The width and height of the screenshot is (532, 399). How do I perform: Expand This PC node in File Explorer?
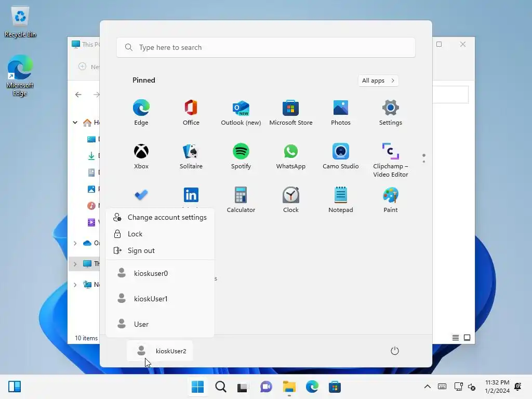[x=75, y=264]
